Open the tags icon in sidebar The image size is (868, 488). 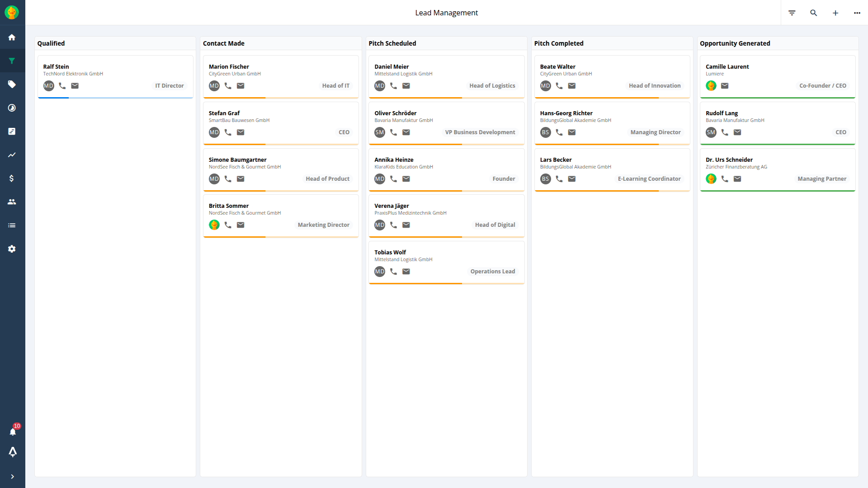[12, 84]
